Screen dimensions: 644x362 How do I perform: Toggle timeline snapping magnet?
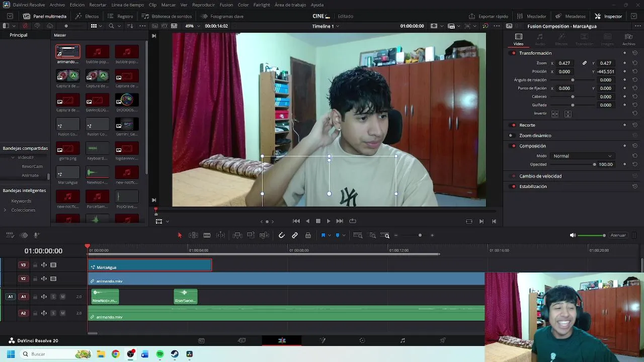pyautogui.click(x=282, y=235)
